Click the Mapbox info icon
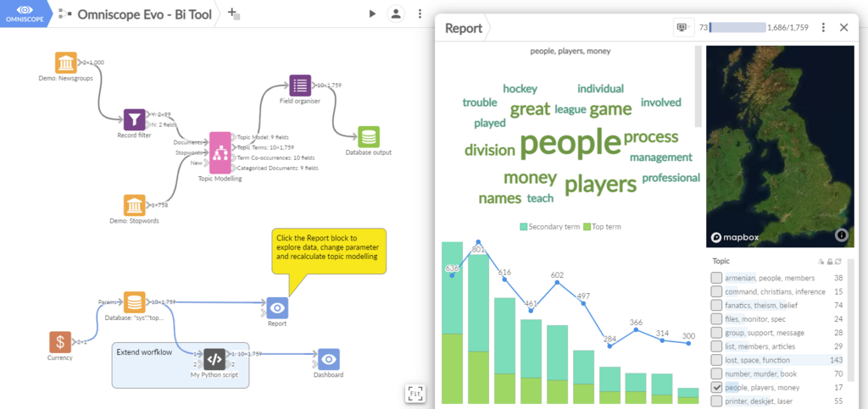The height and width of the screenshot is (409, 868). [x=842, y=235]
